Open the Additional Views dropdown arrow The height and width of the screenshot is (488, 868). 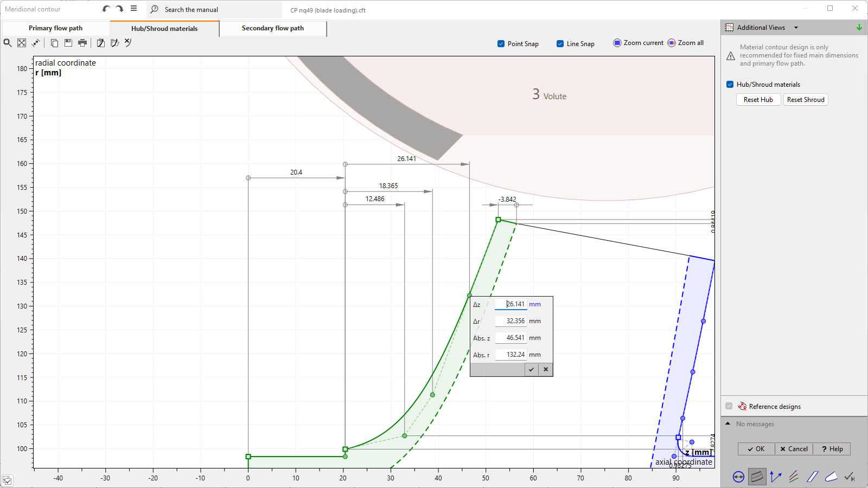(796, 28)
